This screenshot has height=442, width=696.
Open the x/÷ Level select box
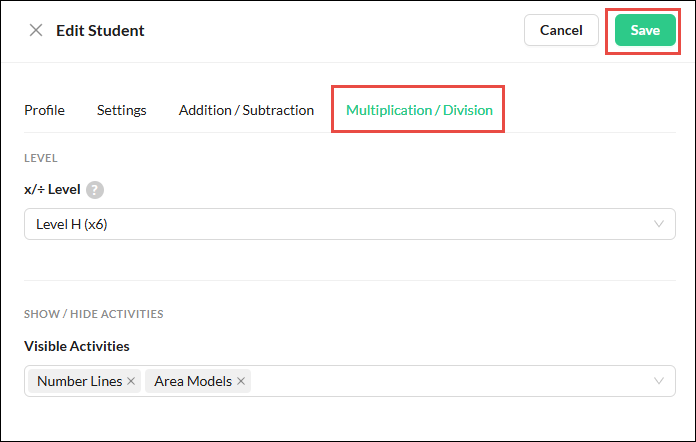tap(350, 224)
